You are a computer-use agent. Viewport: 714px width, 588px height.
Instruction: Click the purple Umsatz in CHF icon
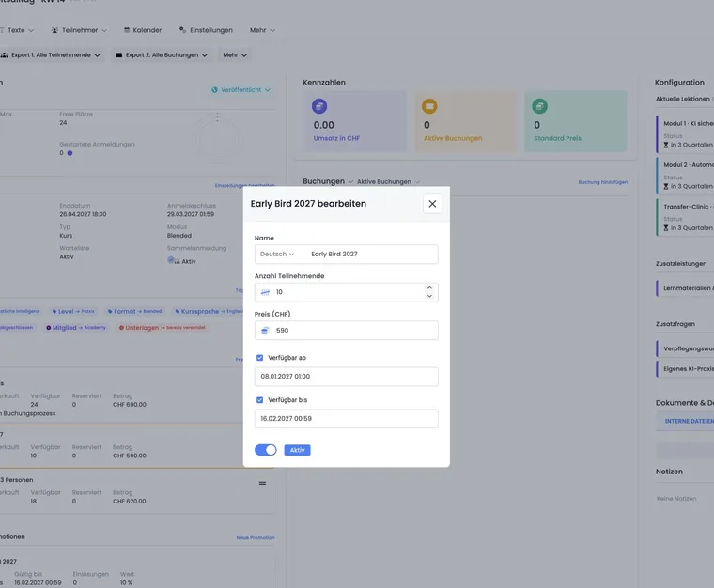319,106
